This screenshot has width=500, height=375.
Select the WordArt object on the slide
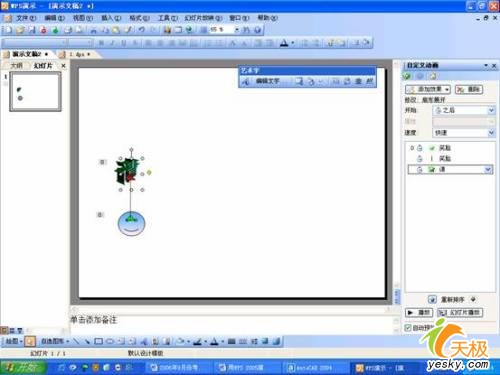pos(127,171)
